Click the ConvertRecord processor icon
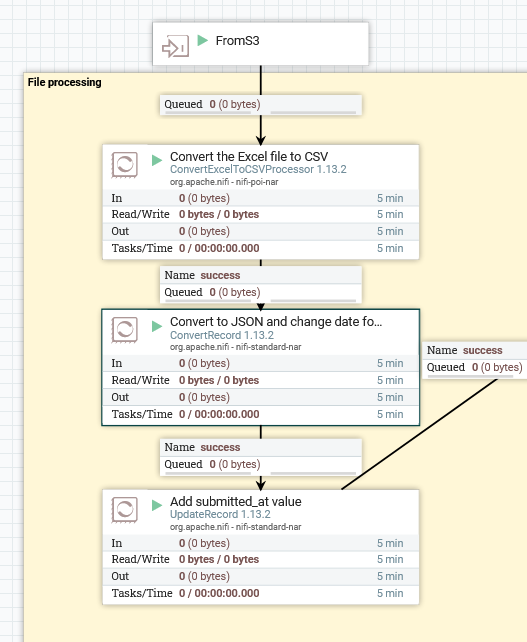 point(124,330)
